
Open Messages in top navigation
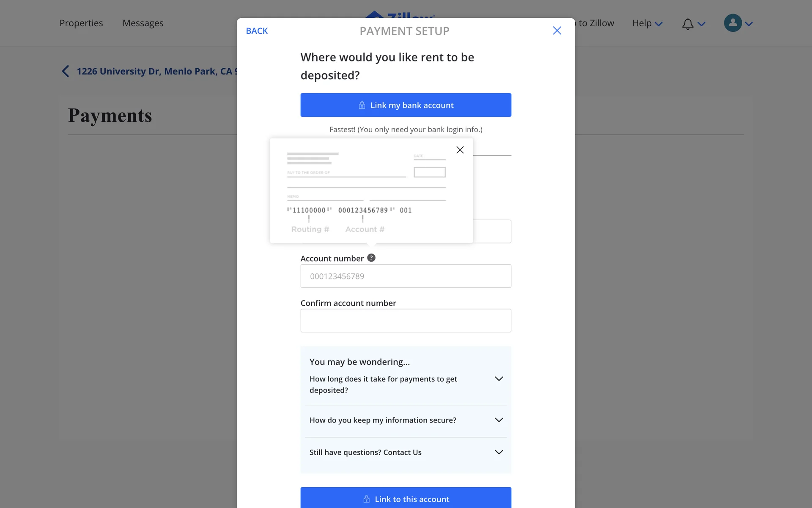(143, 23)
